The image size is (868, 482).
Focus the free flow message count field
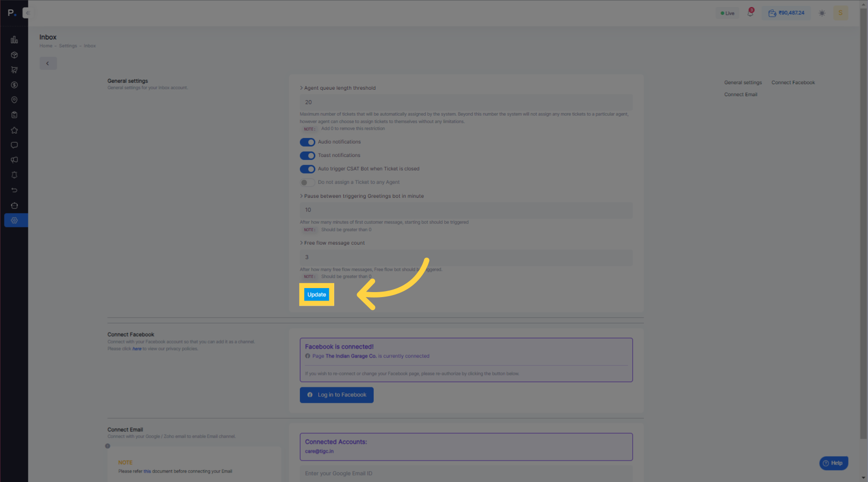(466, 257)
